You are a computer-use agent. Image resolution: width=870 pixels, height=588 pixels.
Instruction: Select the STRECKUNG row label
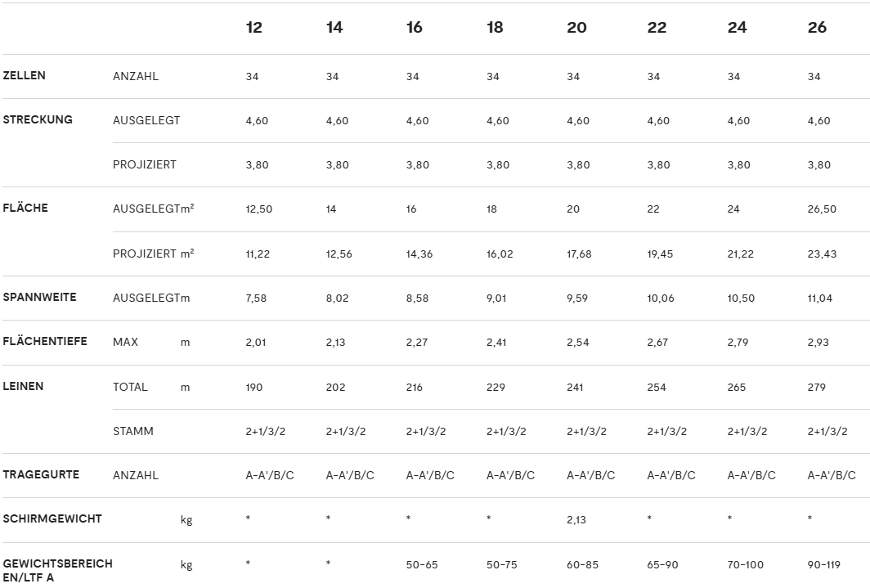[38, 119]
